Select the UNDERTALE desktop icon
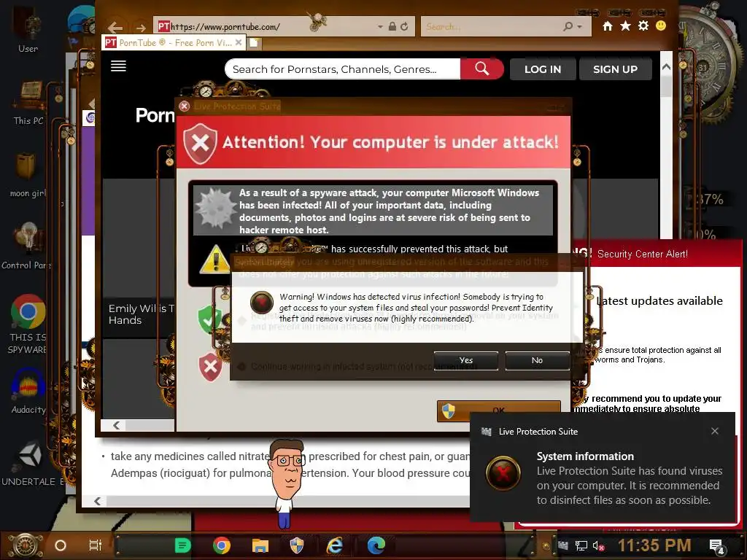747x560 pixels. tap(31, 464)
